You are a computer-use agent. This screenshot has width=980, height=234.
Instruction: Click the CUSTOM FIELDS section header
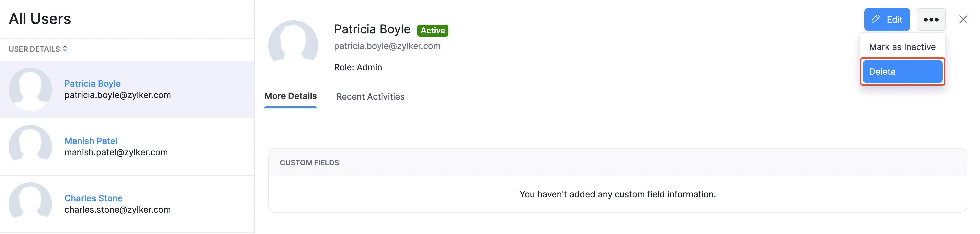click(309, 163)
